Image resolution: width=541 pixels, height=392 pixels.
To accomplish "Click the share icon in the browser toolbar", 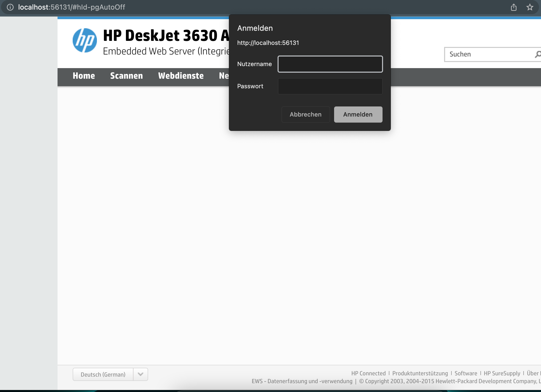I will 514,7.
